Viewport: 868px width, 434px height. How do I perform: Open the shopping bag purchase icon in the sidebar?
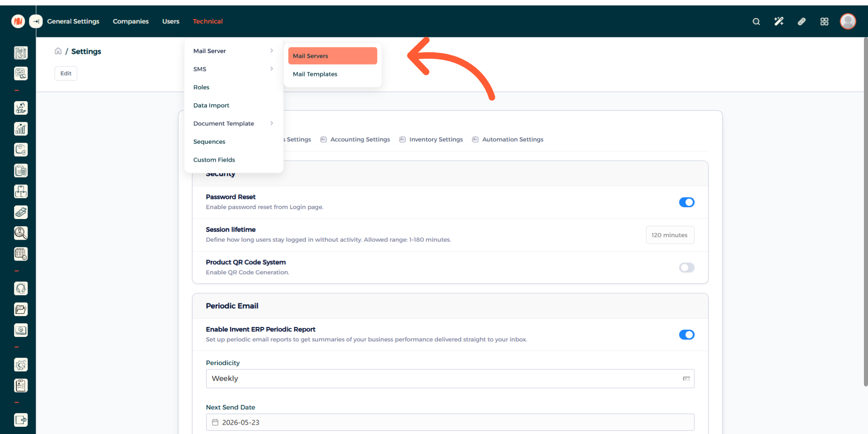coord(21,149)
